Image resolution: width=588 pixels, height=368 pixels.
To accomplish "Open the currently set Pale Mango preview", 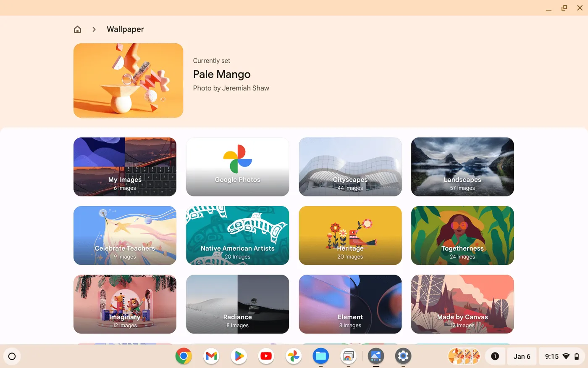I will (x=128, y=80).
